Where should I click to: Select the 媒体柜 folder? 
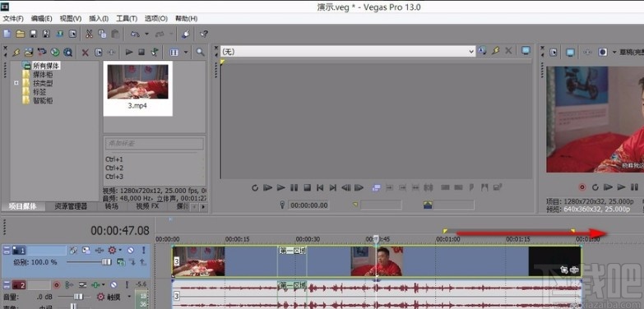(x=43, y=74)
